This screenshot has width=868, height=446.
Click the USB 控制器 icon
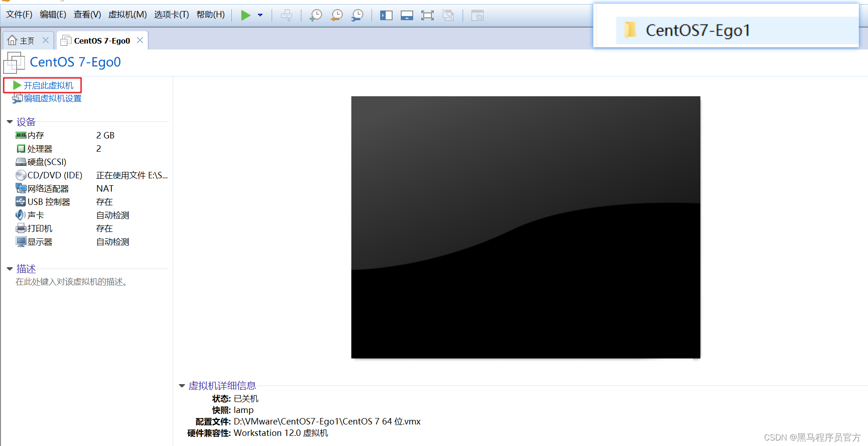(21, 202)
